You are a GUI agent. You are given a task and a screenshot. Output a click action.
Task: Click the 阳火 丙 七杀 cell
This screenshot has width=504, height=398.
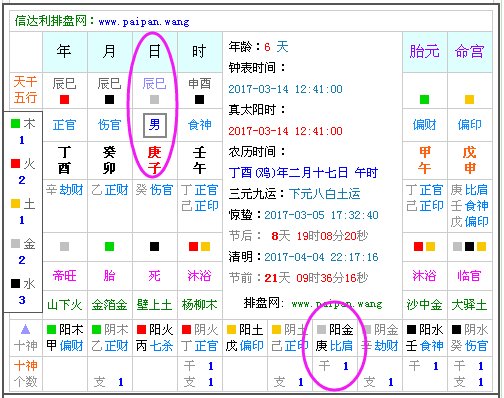point(155,338)
